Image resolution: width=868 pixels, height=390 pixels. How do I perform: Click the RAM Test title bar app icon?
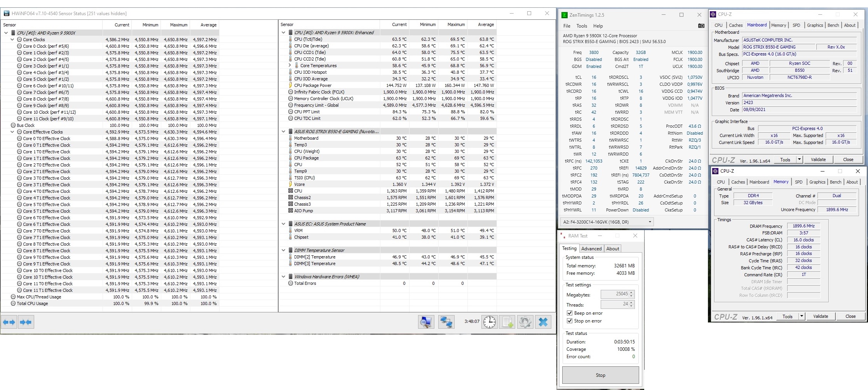(x=562, y=236)
